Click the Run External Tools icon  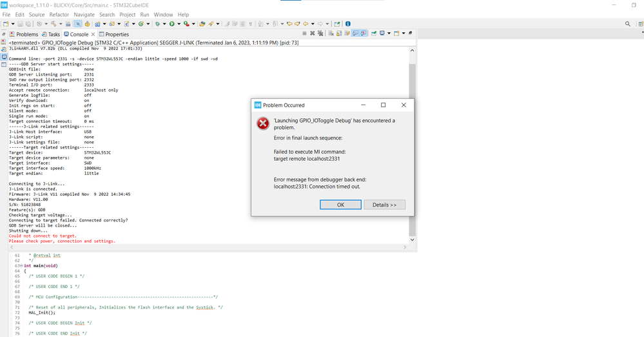(x=186, y=24)
